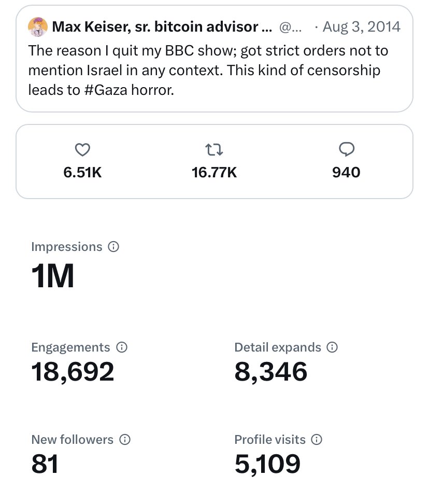Tap the Profile visits info icon
The image size is (429, 504).
coord(317,440)
